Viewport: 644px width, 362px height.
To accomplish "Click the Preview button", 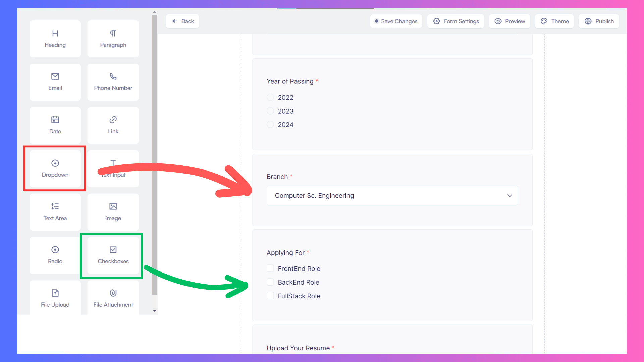I will tap(510, 21).
